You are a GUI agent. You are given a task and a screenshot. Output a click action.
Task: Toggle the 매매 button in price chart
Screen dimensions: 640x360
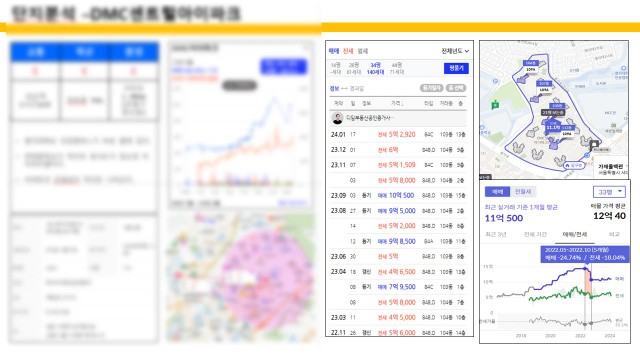497,192
